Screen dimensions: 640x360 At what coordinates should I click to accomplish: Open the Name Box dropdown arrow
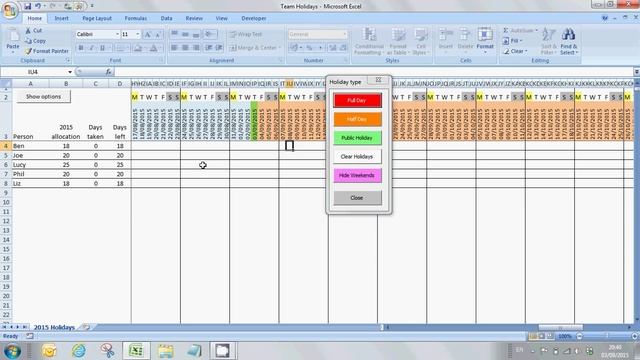point(70,72)
